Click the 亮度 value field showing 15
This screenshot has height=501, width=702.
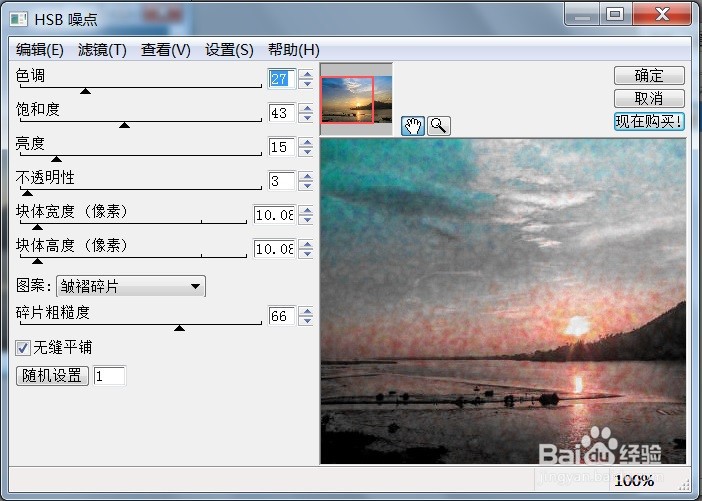[282, 147]
